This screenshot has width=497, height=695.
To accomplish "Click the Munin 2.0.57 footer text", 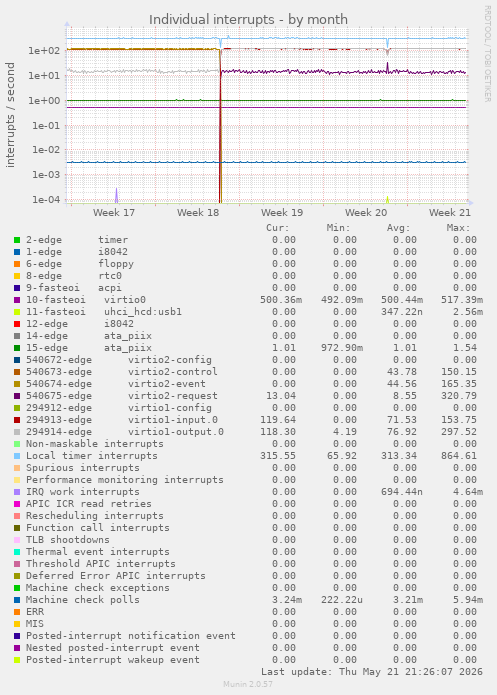I will click(248, 684).
